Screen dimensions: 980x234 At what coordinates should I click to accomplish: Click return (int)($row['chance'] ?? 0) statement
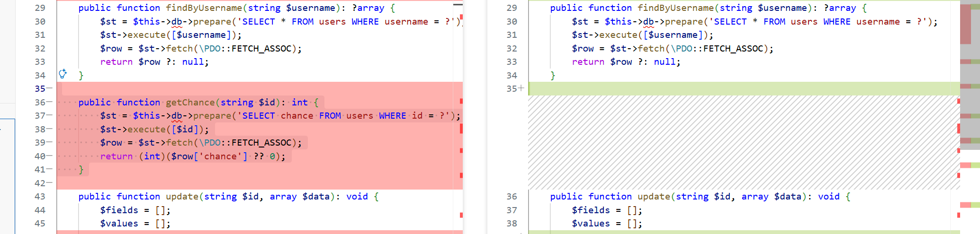193,156
